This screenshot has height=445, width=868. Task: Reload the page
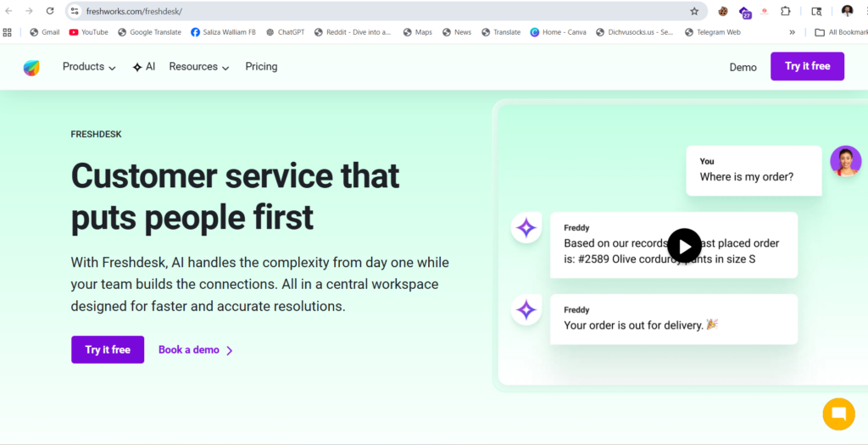point(50,11)
